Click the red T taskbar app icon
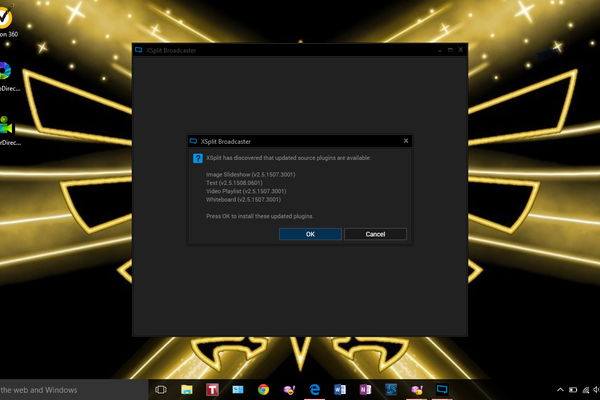The width and height of the screenshot is (600, 400). (x=212, y=389)
